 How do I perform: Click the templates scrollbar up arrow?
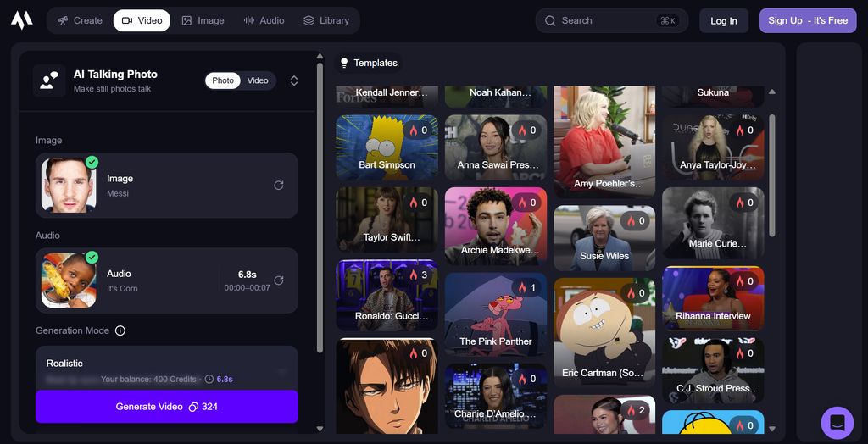pyautogui.click(x=771, y=92)
